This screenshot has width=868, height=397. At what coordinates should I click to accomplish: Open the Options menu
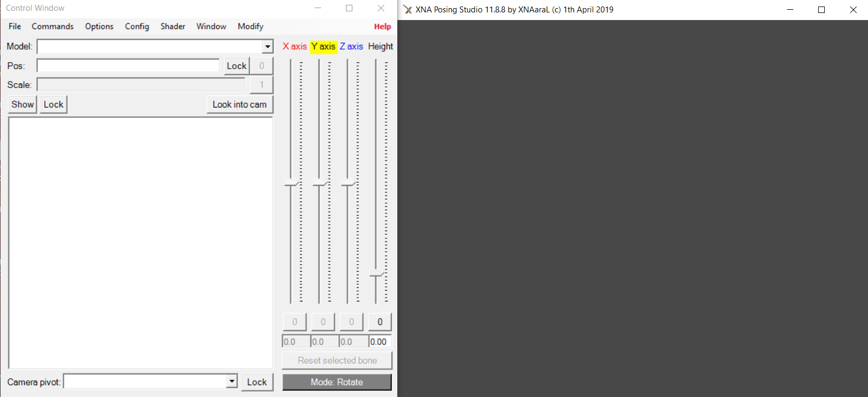(x=99, y=26)
